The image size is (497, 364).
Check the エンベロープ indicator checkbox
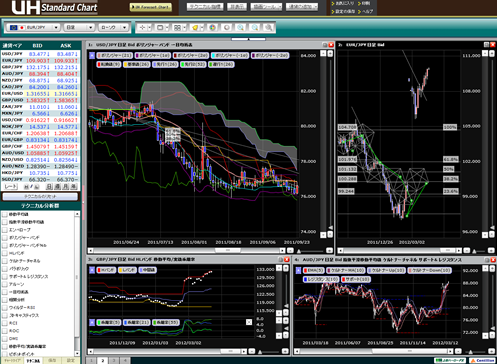(x=5, y=230)
